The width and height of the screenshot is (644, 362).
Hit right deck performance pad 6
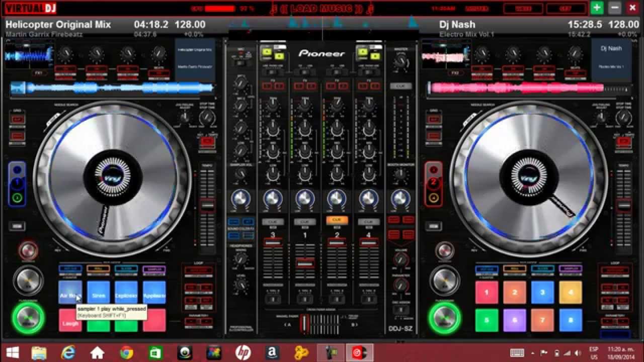click(515, 320)
